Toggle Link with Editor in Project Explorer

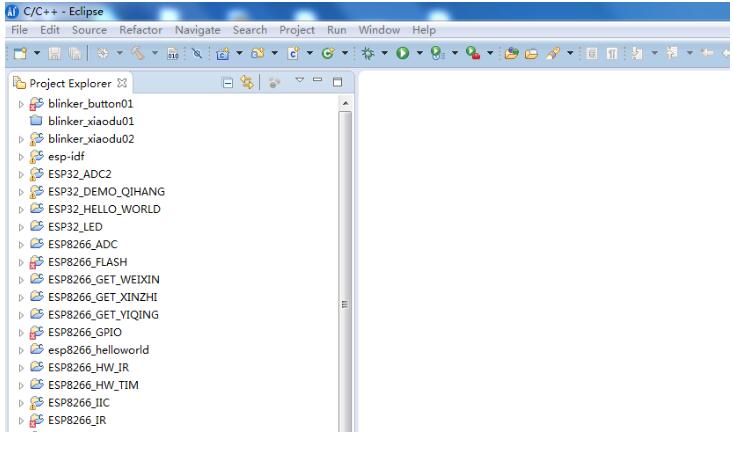(247, 83)
